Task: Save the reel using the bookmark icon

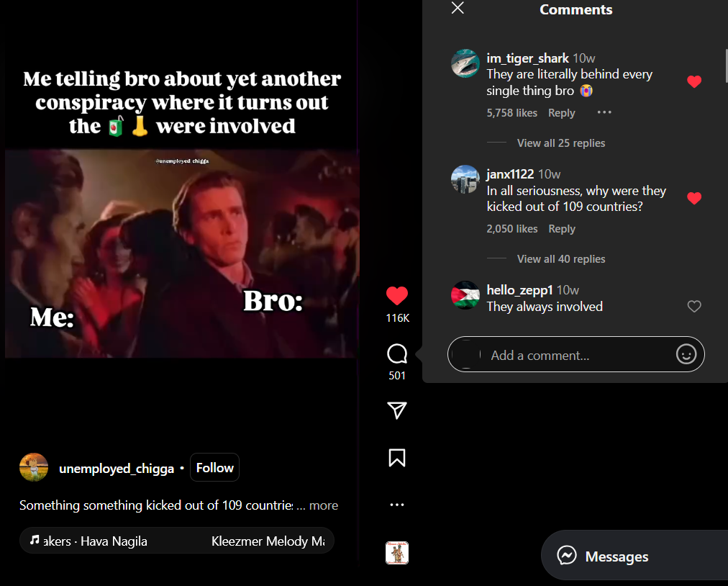Action: click(397, 458)
